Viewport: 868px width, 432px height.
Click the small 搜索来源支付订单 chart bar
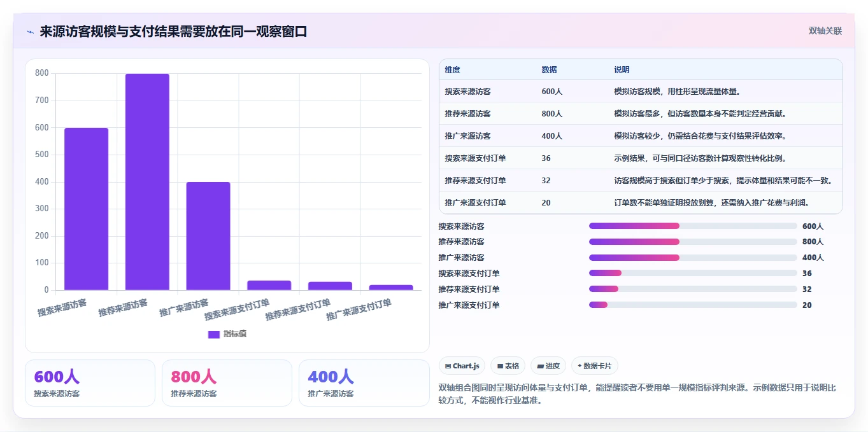[269, 285]
